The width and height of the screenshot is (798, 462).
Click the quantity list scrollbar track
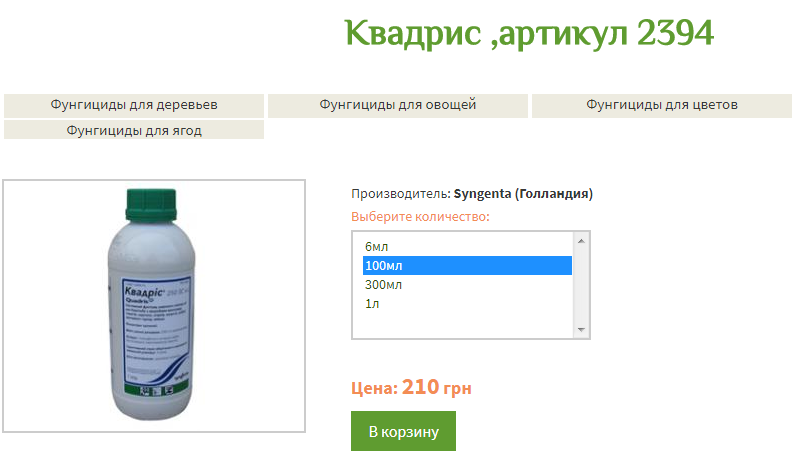(581, 285)
